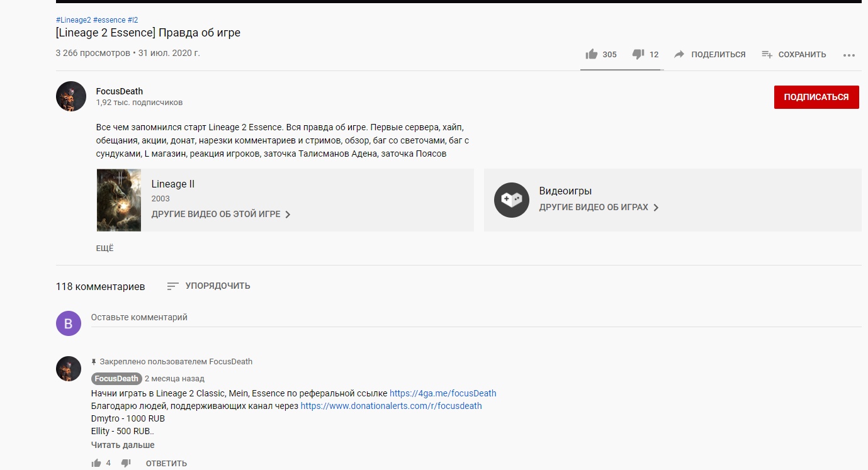Click the sort comments icon
This screenshot has height=470, width=868.
click(172, 286)
